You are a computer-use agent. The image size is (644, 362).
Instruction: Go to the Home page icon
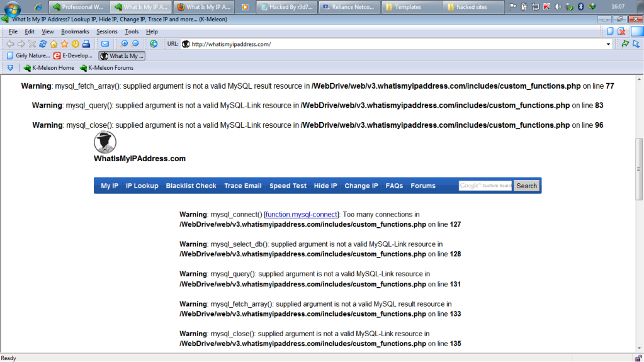[x=54, y=44]
